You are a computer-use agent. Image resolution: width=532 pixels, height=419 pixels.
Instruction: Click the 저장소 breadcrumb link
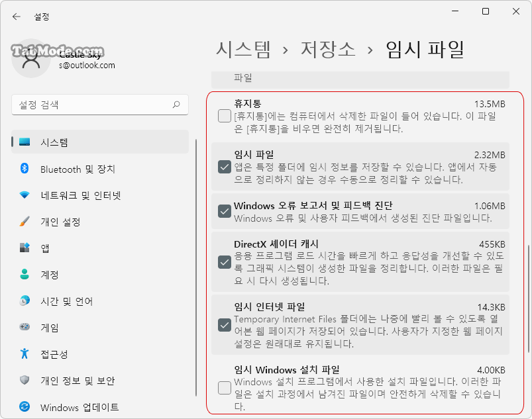[x=328, y=49]
